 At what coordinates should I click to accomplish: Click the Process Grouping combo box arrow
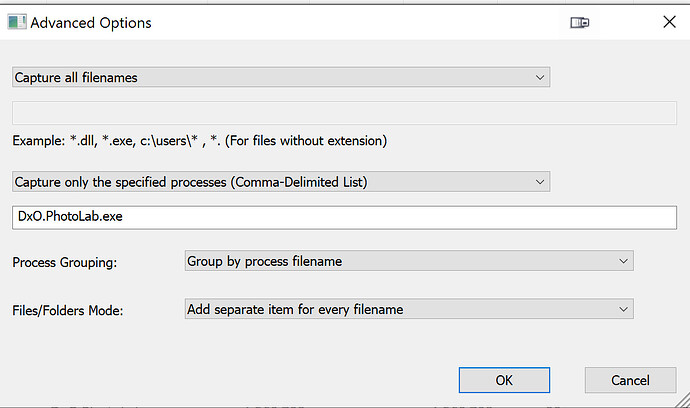[623, 261]
